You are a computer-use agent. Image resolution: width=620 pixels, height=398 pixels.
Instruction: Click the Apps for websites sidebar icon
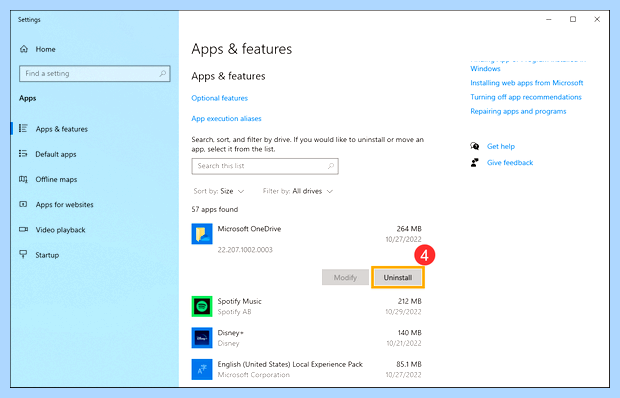coord(23,204)
